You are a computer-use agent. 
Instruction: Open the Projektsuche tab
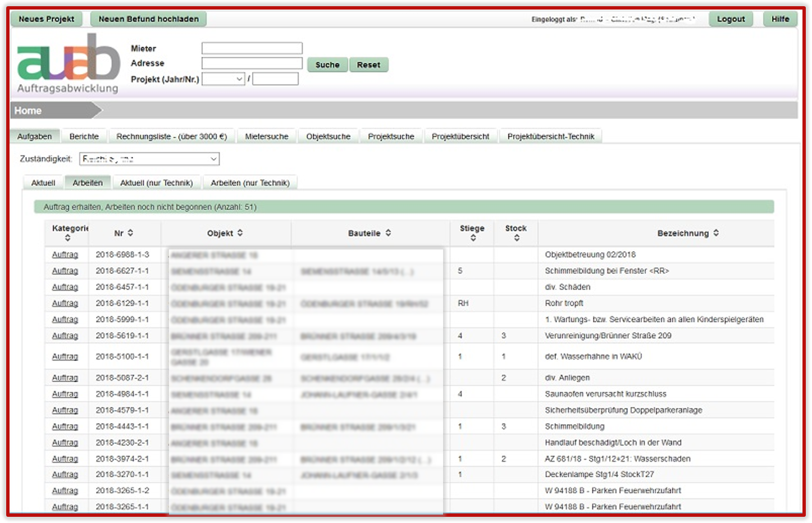coord(391,137)
